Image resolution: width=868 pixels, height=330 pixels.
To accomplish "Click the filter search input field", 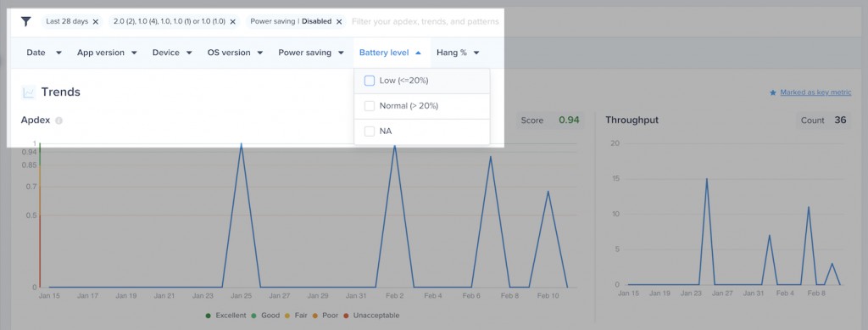I will tap(426, 21).
